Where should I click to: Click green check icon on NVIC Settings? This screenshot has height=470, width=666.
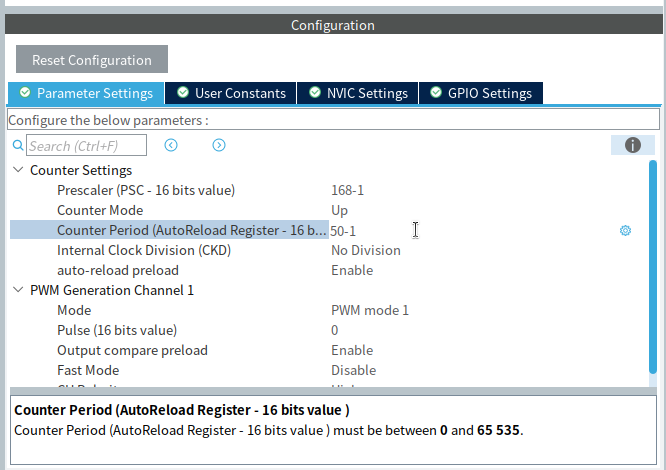(x=315, y=93)
